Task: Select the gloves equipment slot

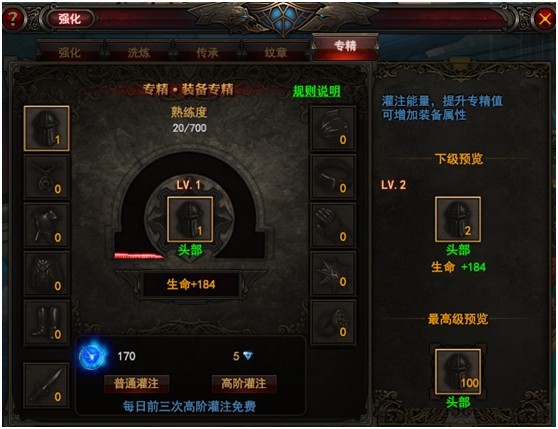Action: click(x=333, y=225)
